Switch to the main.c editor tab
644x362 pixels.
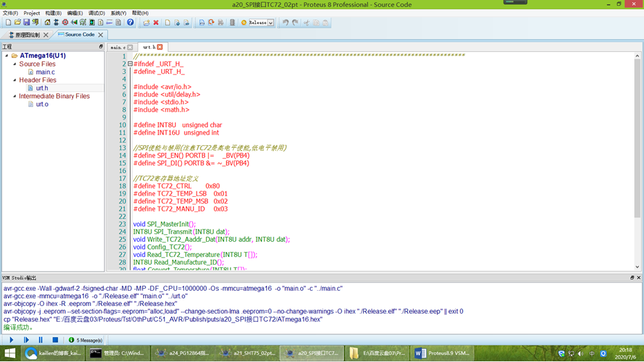coord(118,48)
